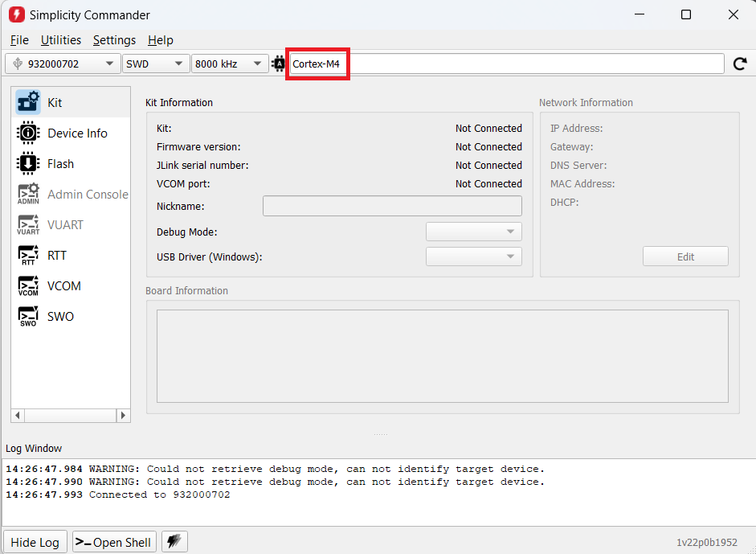Open the Flash panel icon
The height and width of the screenshot is (554, 756).
[28, 164]
